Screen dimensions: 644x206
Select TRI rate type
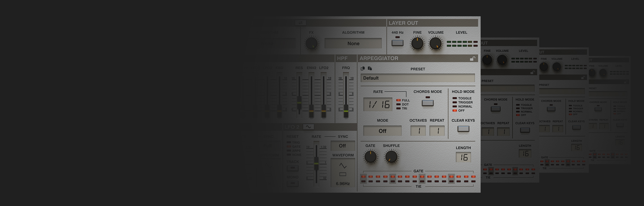tap(402, 109)
